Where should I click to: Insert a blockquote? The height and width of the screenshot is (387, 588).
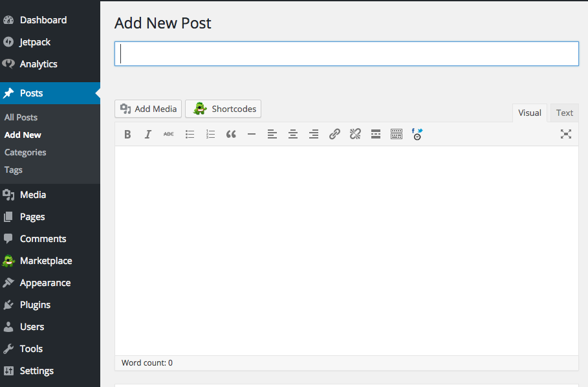point(231,134)
